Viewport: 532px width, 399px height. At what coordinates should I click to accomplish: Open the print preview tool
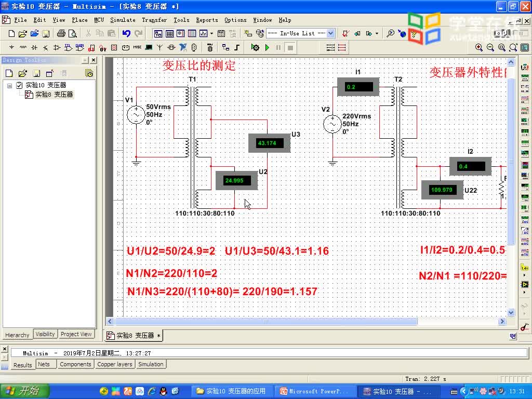(73, 34)
